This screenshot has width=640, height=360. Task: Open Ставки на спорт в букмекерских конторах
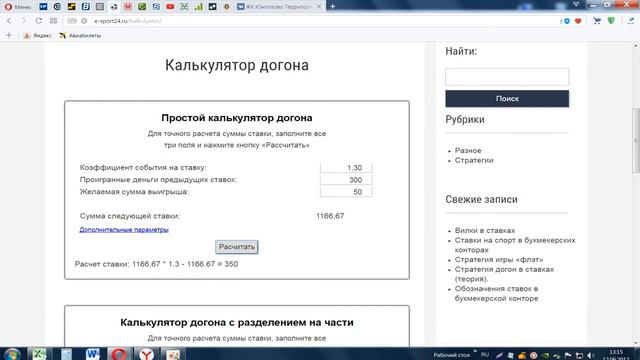coord(515,245)
